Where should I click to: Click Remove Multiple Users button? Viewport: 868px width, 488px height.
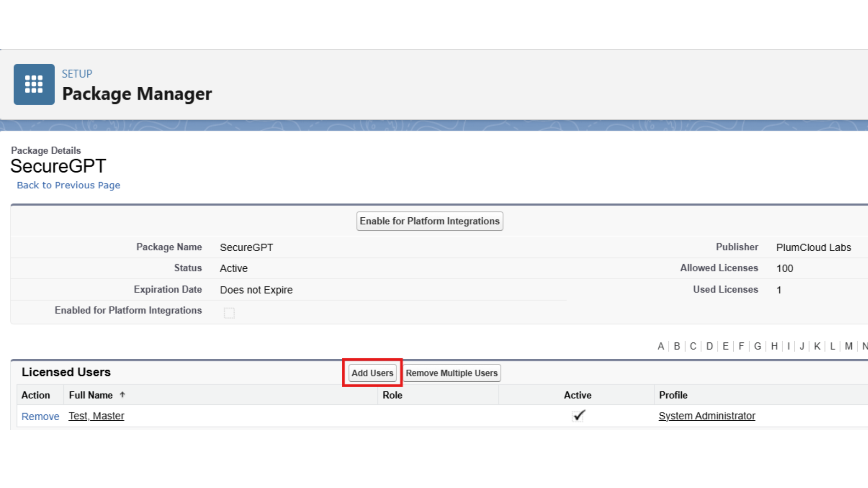[451, 373]
